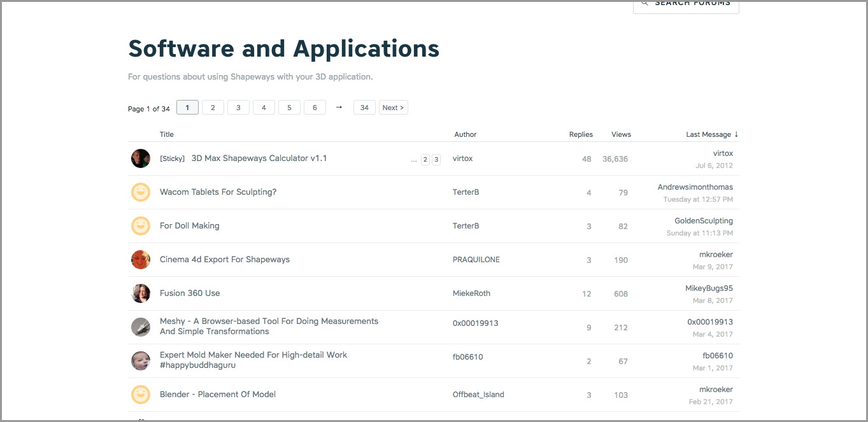
Task: Sort threads by Author column
Action: (465, 134)
